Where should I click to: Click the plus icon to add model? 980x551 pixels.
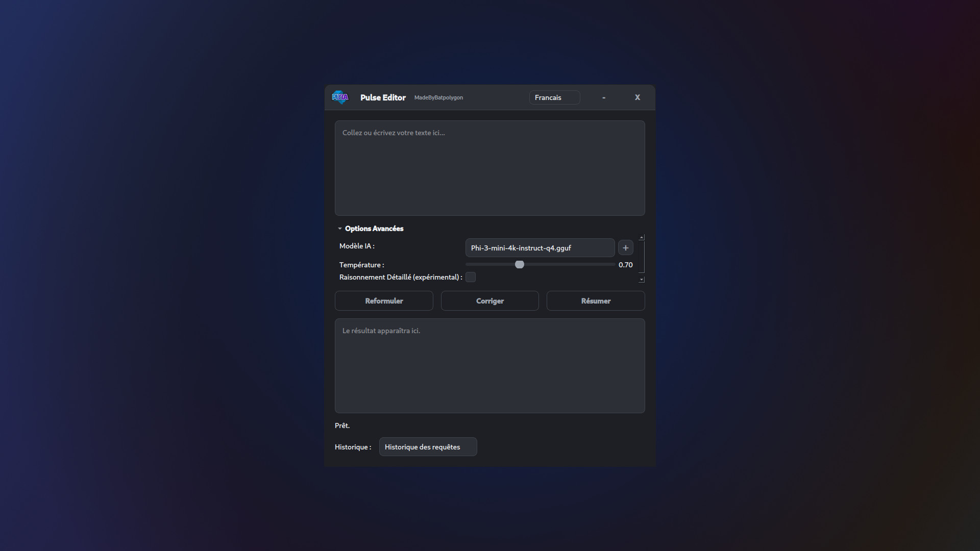tap(625, 248)
